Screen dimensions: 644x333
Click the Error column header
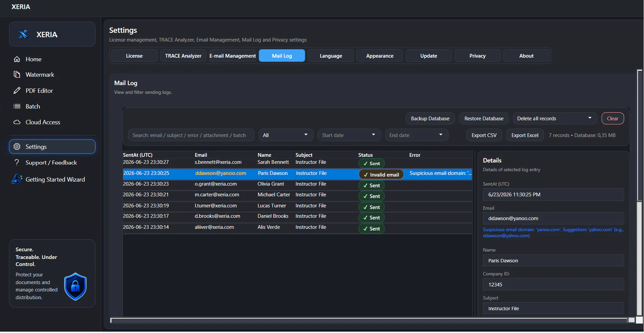pyautogui.click(x=415, y=155)
